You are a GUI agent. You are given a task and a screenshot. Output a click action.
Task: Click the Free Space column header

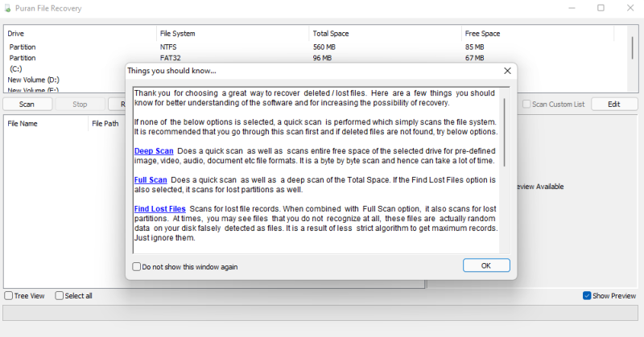coord(538,34)
